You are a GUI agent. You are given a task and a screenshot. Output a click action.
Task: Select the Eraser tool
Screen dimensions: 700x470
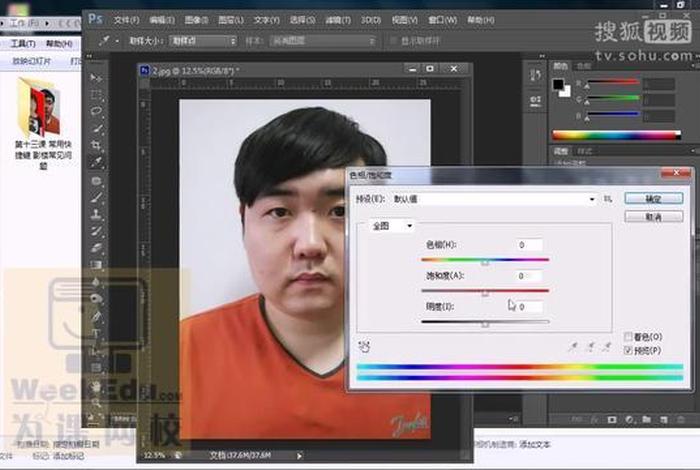point(96,248)
